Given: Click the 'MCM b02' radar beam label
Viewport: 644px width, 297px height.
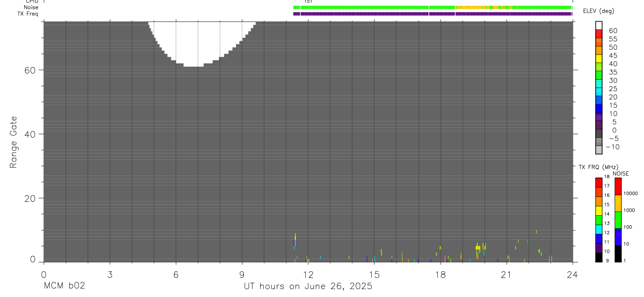Looking at the screenshot, I should [x=65, y=286].
